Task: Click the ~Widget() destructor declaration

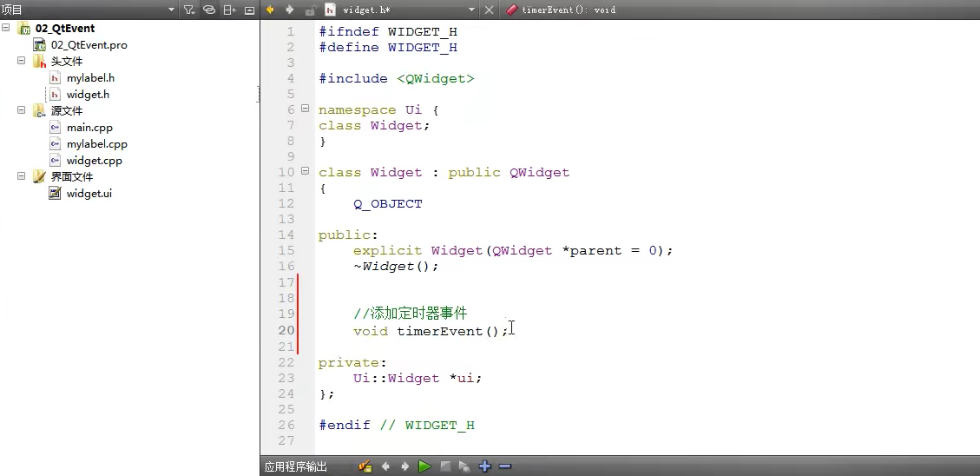Action: pos(396,267)
